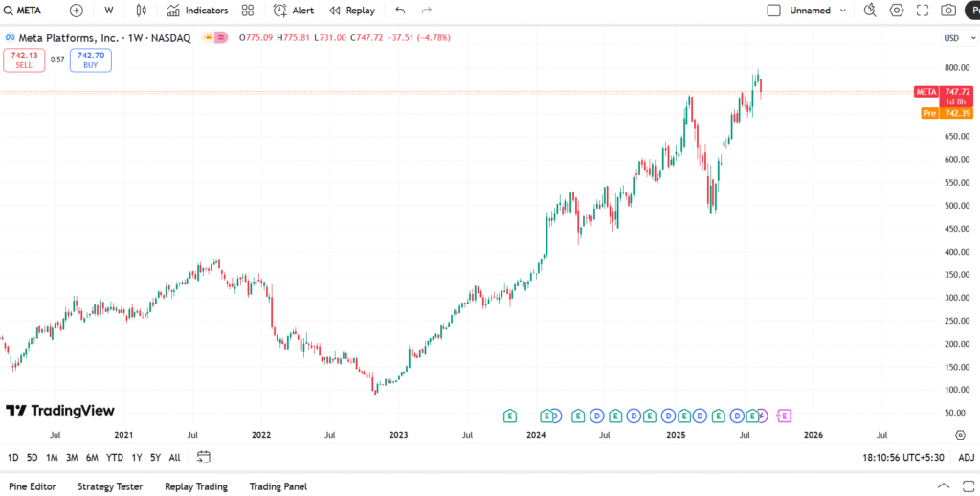Viewport: 980px width, 496px height.
Task: Open the Pine Editor tab
Action: [x=33, y=486]
